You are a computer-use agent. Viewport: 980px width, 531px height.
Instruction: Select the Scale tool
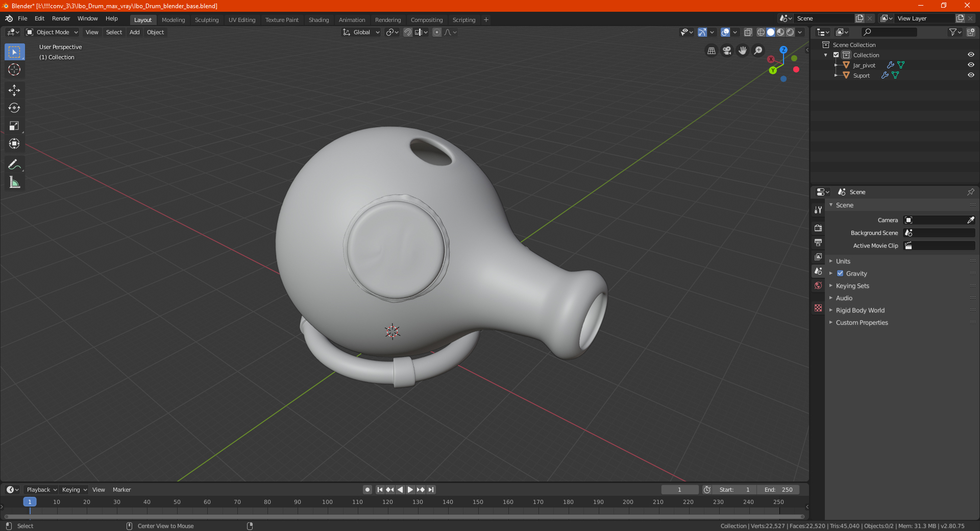[14, 126]
